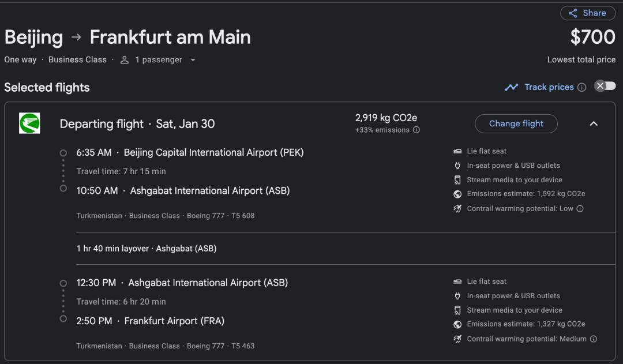Enable the Track prices toggle
The width and height of the screenshot is (623, 364).
coord(605,86)
